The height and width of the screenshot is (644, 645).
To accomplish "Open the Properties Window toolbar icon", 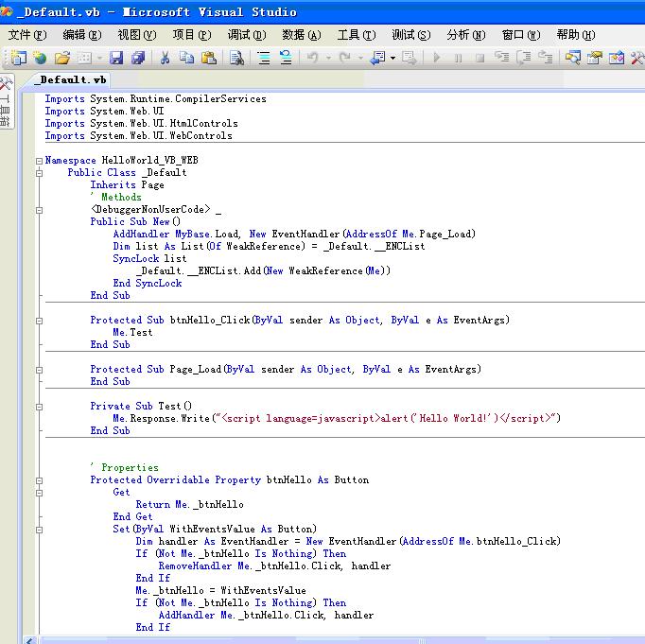I will 595,58.
